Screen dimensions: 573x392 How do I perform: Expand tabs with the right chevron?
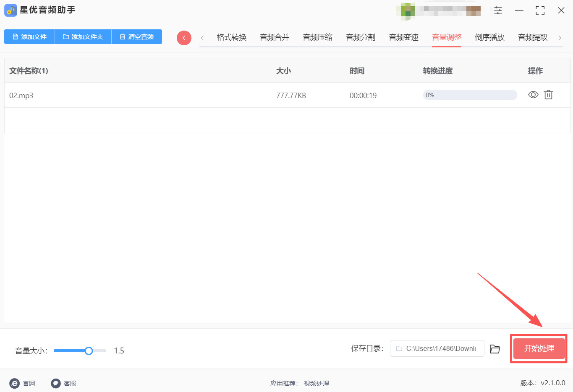click(560, 37)
